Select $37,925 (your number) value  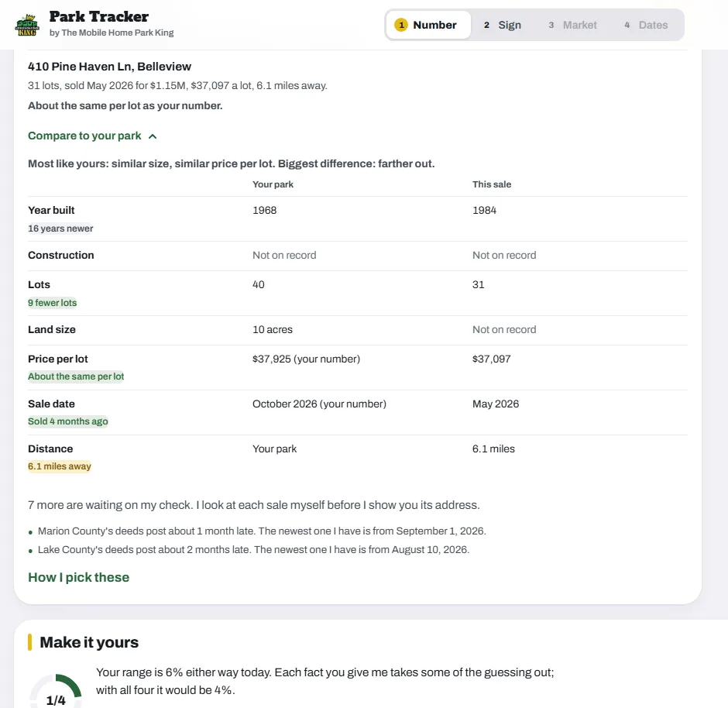[x=306, y=359]
